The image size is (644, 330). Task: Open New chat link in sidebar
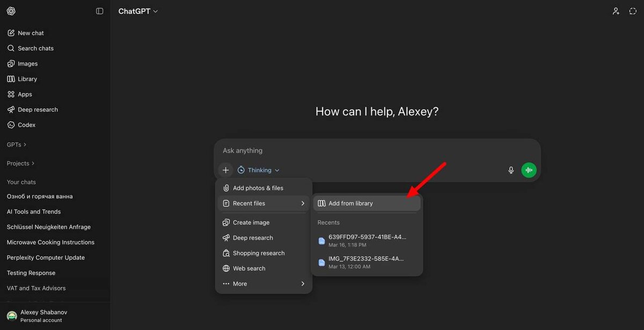[x=31, y=33]
